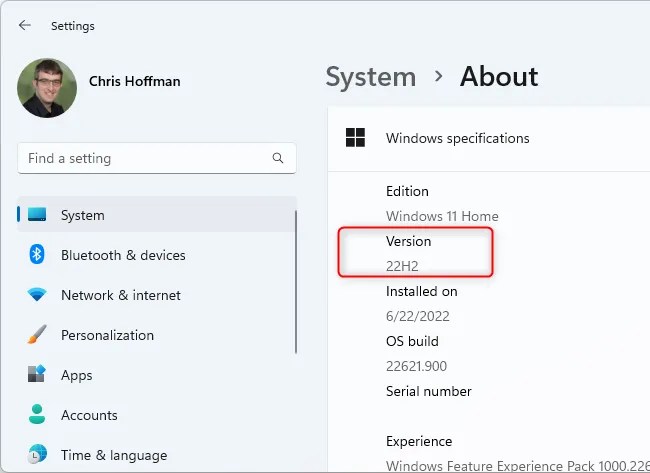
Task: Open Bluetooth & devices settings
Action: 123,255
